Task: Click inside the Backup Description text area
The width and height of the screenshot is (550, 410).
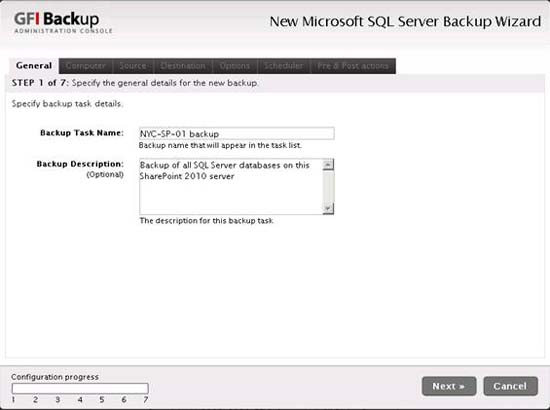Action: 231,187
